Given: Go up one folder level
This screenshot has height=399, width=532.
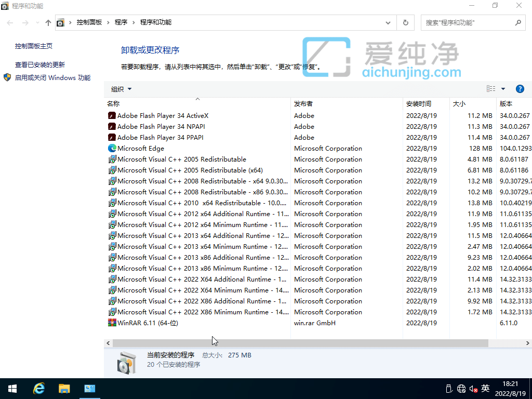Looking at the screenshot, I should 48,23.
